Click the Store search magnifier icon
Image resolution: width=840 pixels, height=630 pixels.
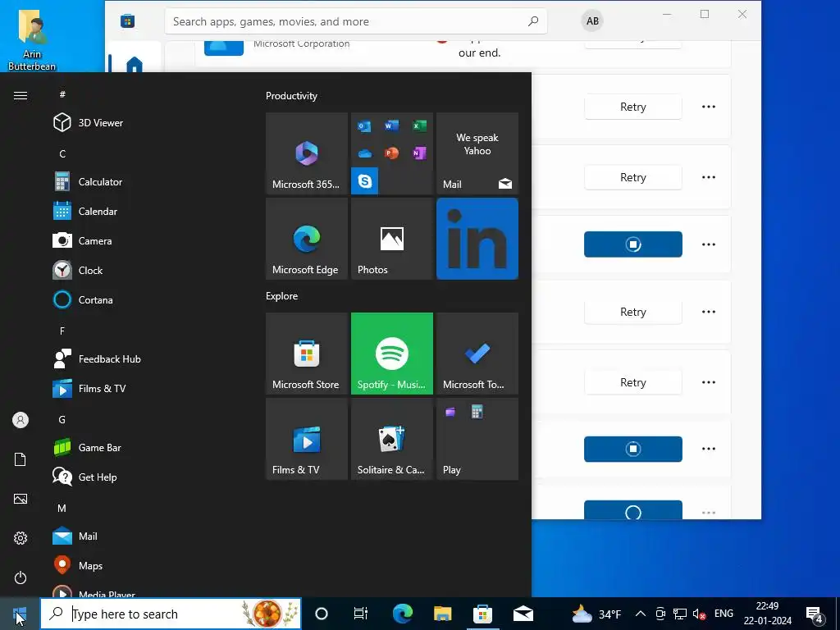coord(533,21)
